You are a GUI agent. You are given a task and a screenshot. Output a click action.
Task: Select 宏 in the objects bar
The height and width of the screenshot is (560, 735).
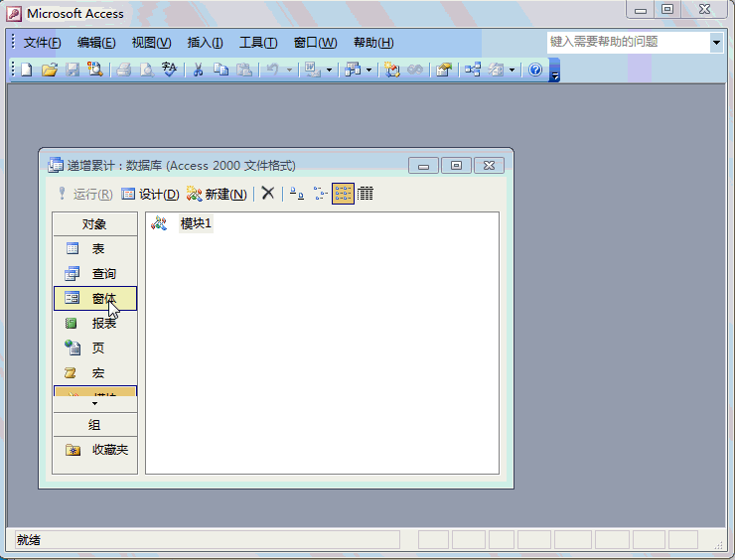click(x=95, y=373)
